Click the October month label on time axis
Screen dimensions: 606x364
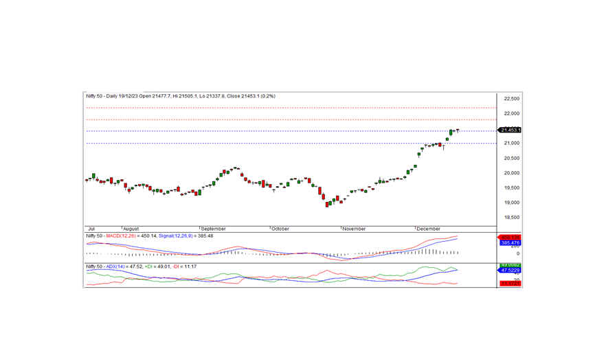(280, 229)
